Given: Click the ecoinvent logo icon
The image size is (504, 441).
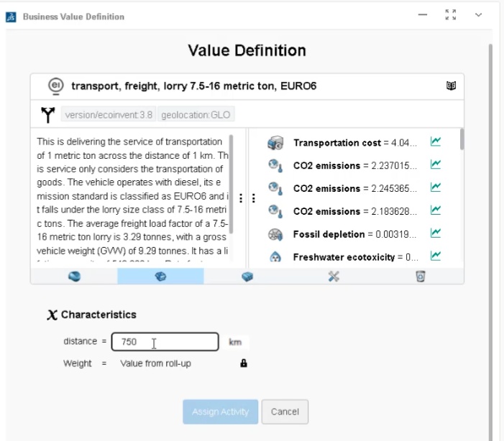Looking at the screenshot, I should (x=55, y=86).
